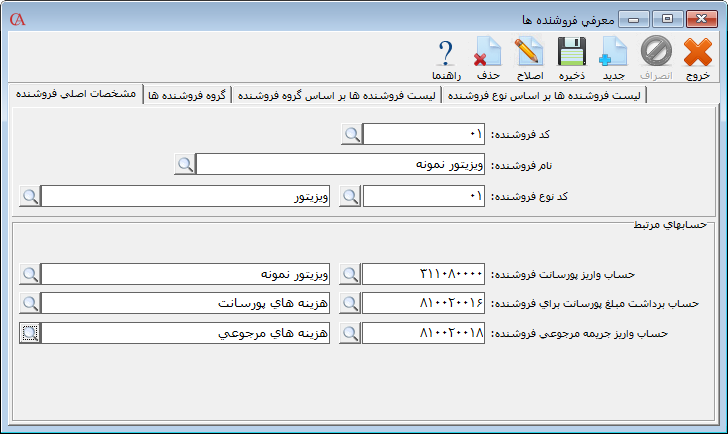This screenshot has width=728, height=434.
Task: Click magnifier beside هزینه های پورسانت name field
Action: [x=30, y=303]
